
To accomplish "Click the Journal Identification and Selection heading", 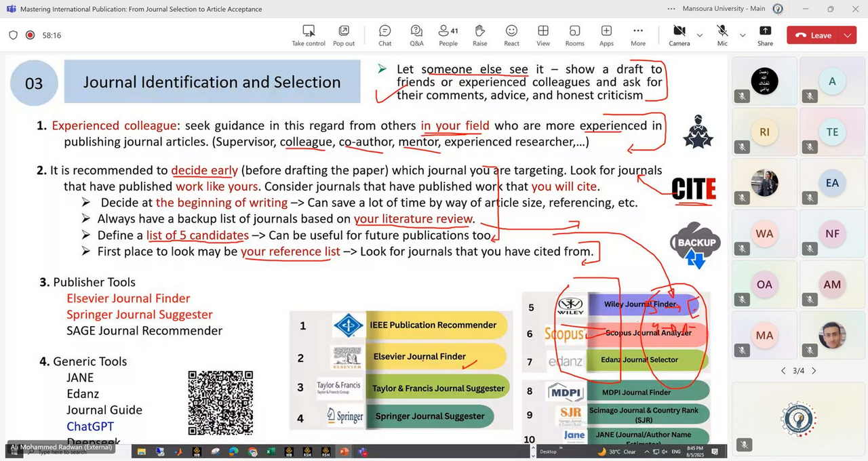I will tap(212, 82).
